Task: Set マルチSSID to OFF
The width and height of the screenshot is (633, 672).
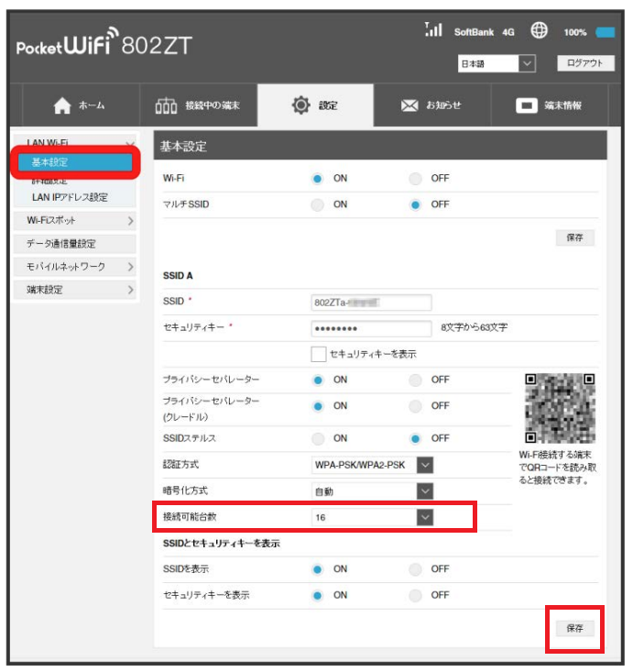Action: click(x=415, y=204)
